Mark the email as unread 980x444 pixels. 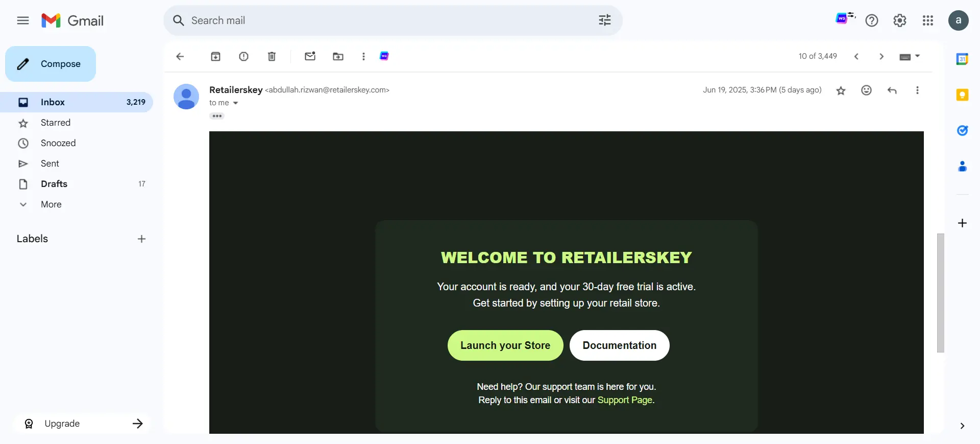(x=310, y=56)
